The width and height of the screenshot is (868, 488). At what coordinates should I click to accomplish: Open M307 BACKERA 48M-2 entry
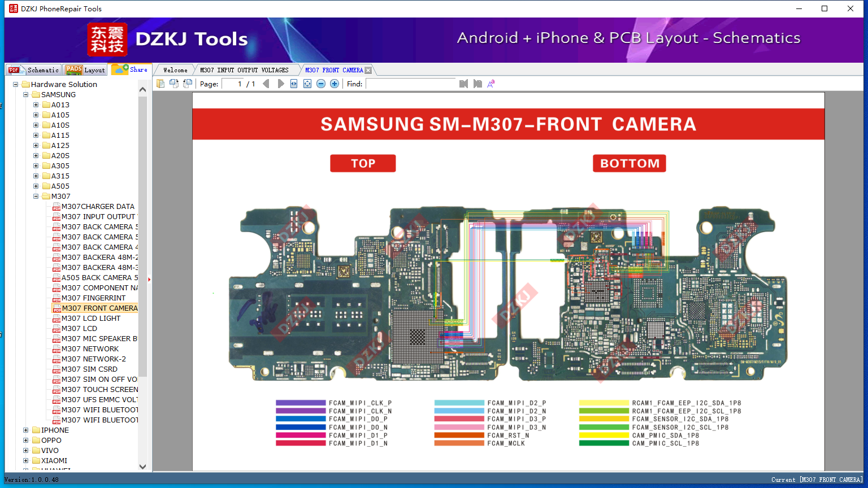[x=100, y=258]
